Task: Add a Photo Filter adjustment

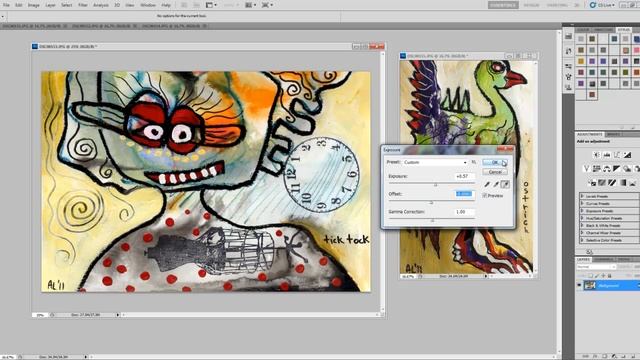Action: tap(627, 169)
